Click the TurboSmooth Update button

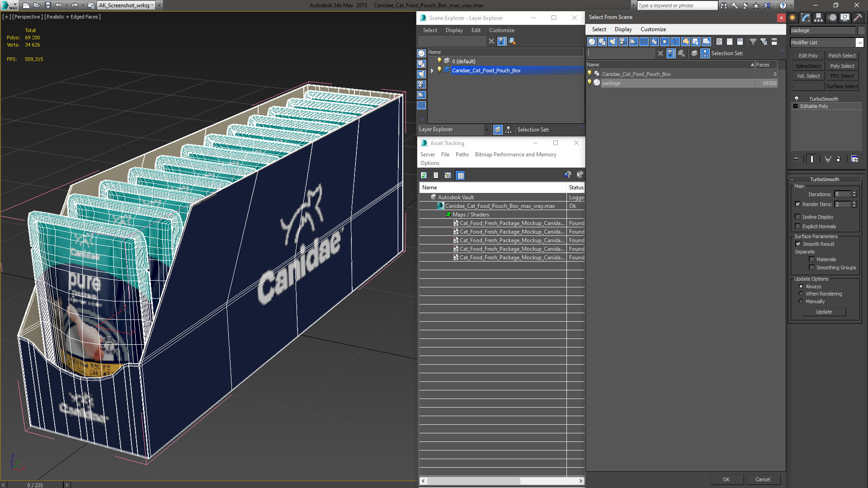[x=824, y=312]
